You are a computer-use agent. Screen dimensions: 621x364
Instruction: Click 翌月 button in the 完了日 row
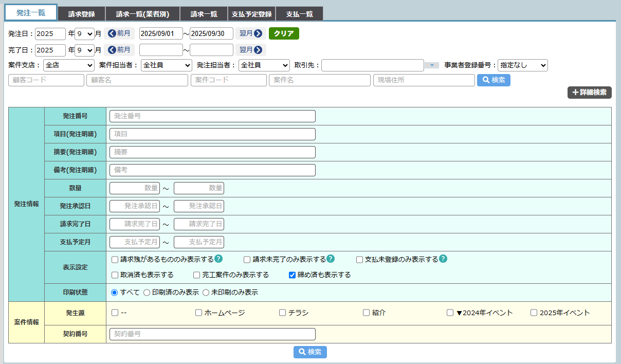pos(251,50)
